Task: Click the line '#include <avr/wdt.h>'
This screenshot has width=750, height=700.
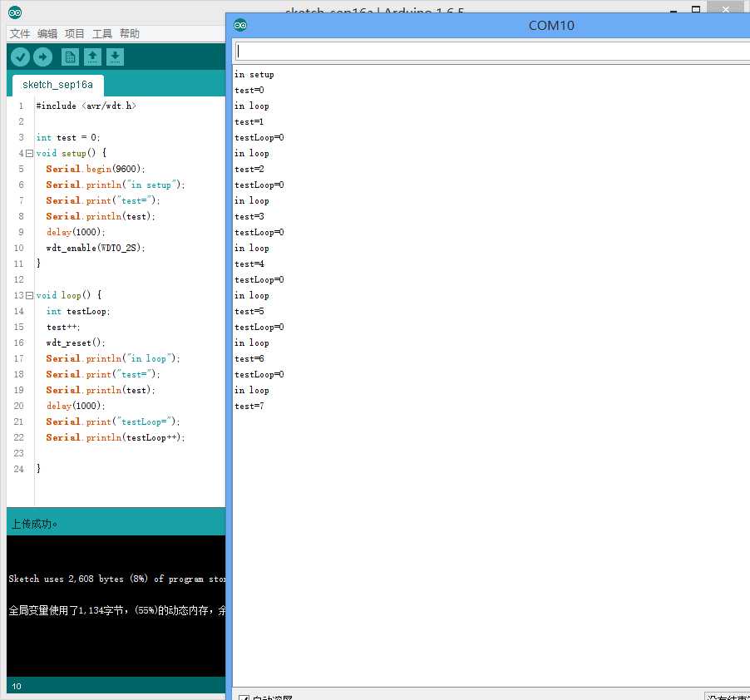Action: tap(86, 106)
